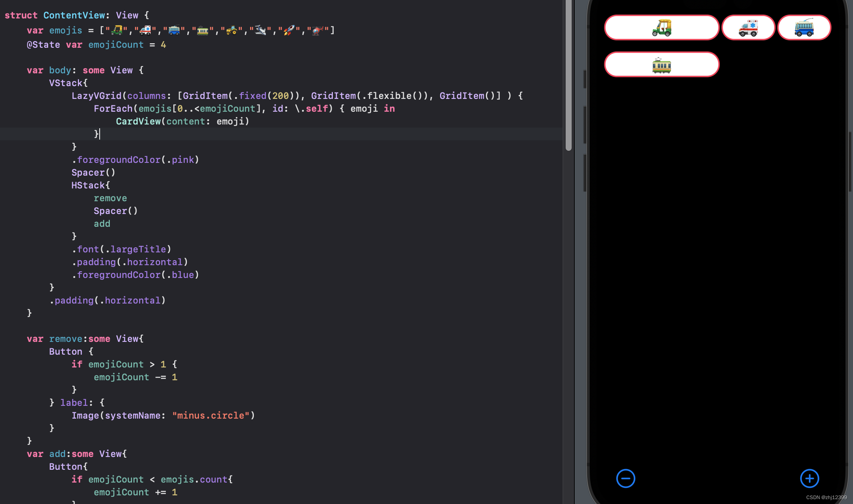
Task: Click 'var body: some View {' line
Action: pos(85,70)
